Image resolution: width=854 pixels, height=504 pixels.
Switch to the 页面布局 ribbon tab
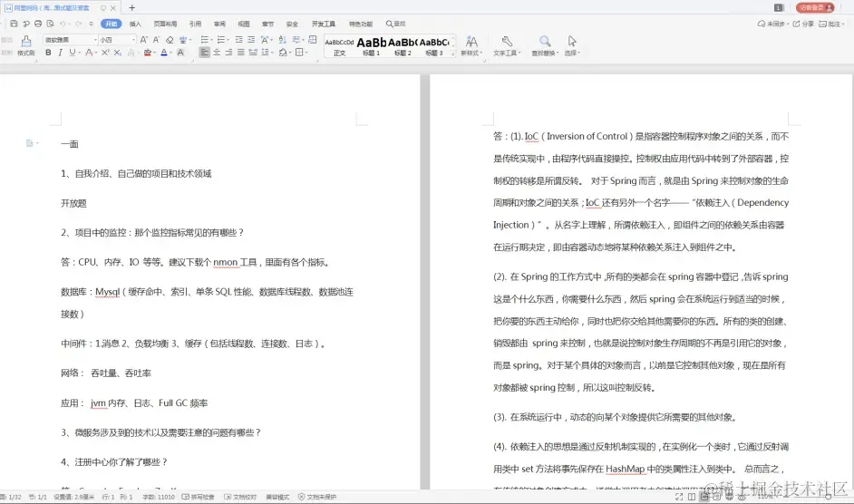[165, 24]
